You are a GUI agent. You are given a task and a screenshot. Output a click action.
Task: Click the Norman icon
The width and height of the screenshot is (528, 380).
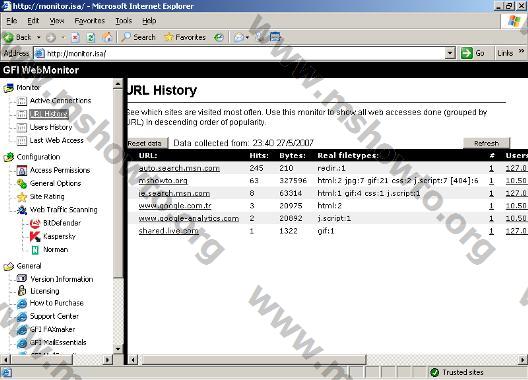click(x=35, y=250)
